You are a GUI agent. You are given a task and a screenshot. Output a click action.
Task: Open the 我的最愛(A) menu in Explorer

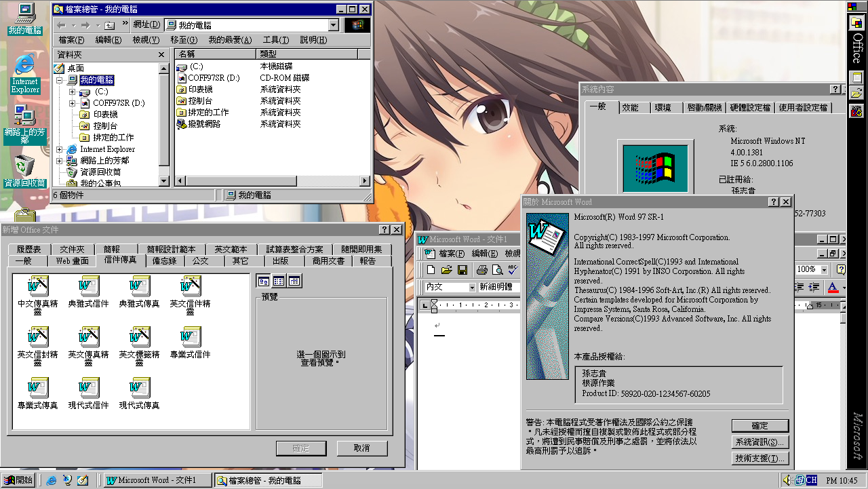[230, 40]
